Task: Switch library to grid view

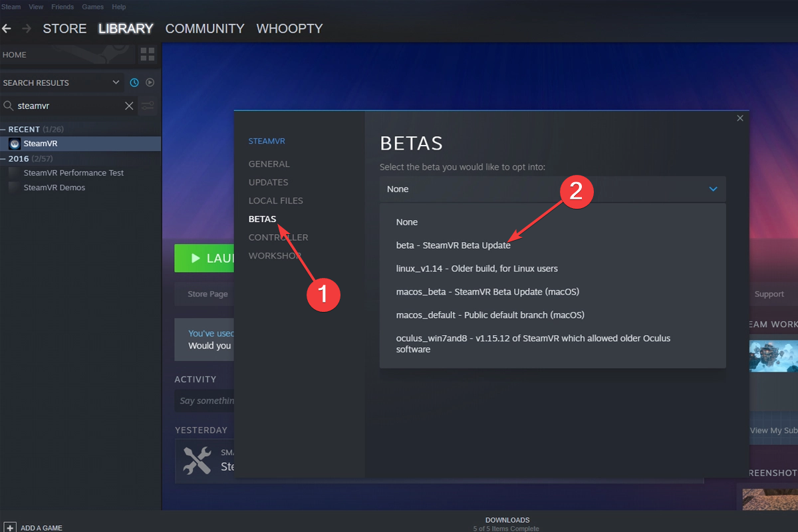Action: pos(146,54)
